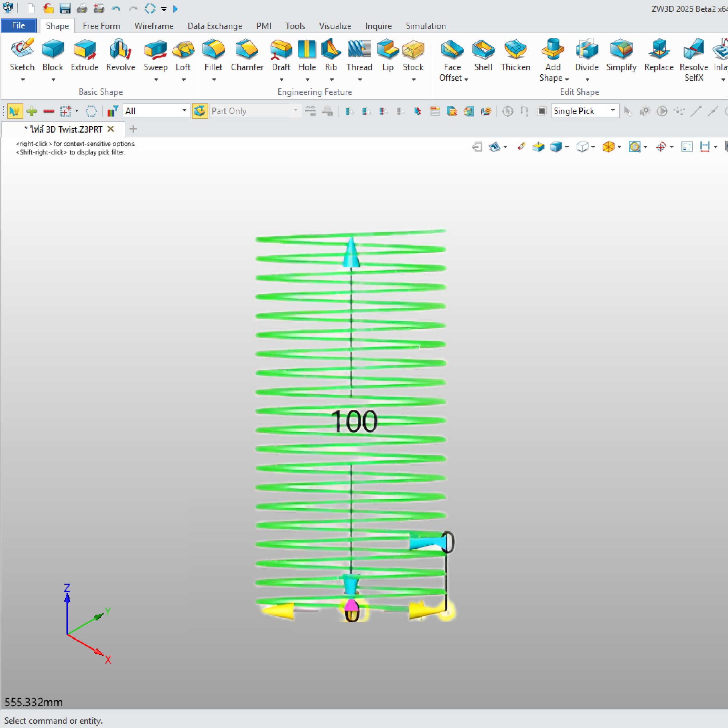Click the 100 height dimension label
This screenshot has height=728, width=728.
(x=354, y=421)
